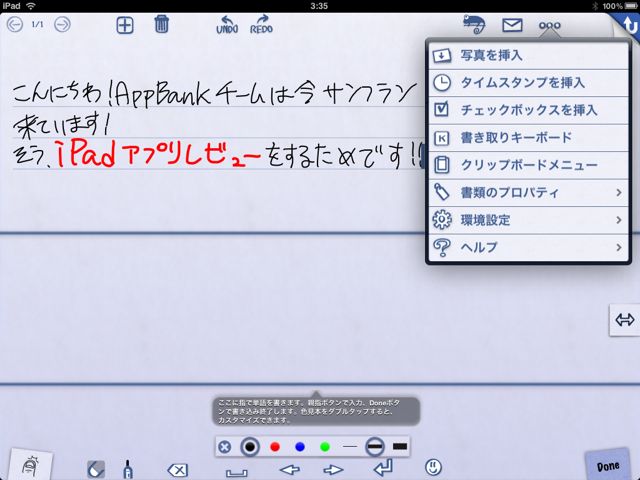The width and height of the screenshot is (640, 480).
Task: Go to next page arrow
Action: coord(62,24)
